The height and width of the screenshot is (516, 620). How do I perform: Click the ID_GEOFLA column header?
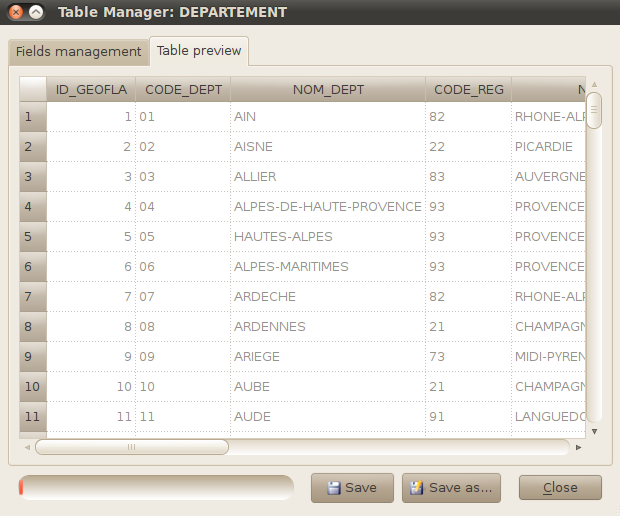coord(91,89)
